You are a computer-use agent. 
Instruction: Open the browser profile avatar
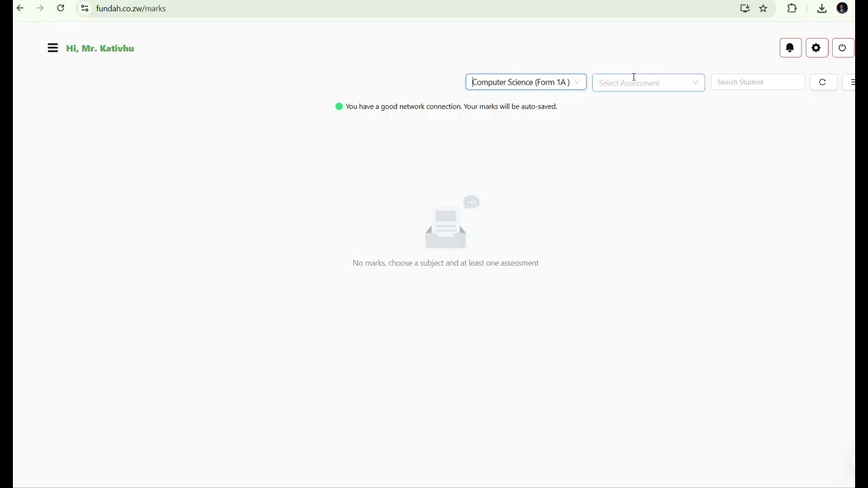842,8
